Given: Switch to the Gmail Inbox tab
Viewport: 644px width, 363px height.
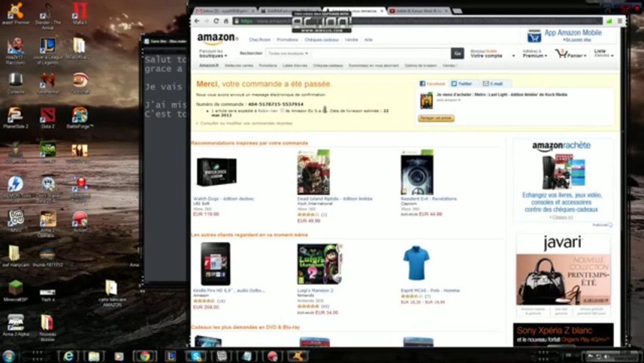Looking at the screenshot, I should (225, 11).
